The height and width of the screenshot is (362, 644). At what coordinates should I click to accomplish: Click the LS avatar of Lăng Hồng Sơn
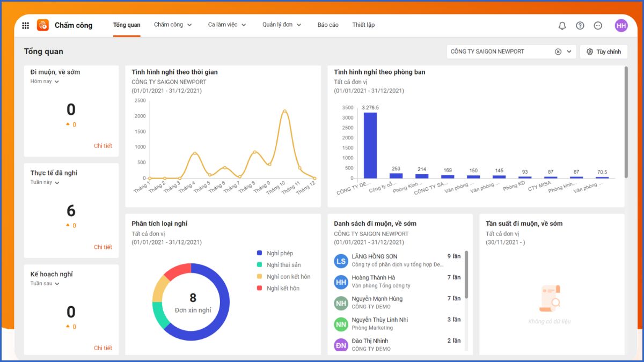(x=341, y=261)
